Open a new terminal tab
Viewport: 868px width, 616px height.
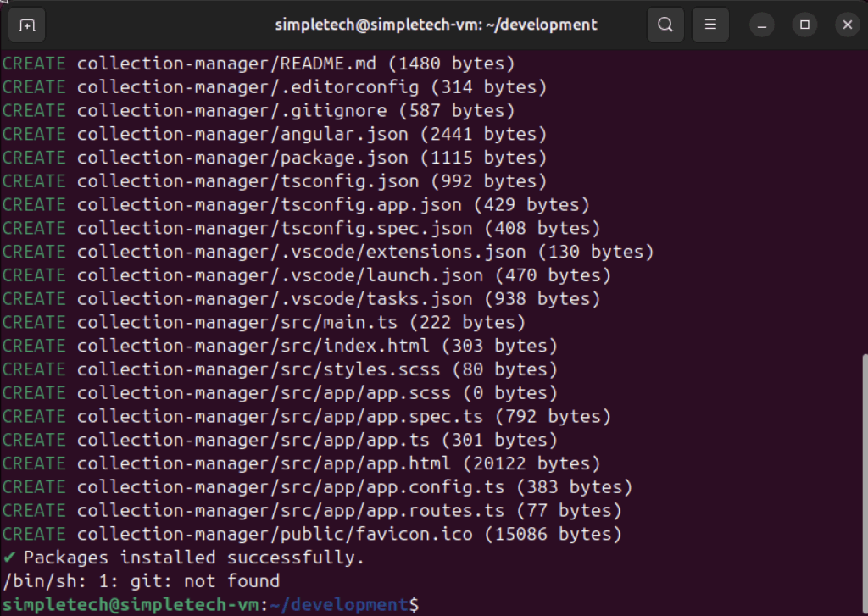tap(27, 25)
